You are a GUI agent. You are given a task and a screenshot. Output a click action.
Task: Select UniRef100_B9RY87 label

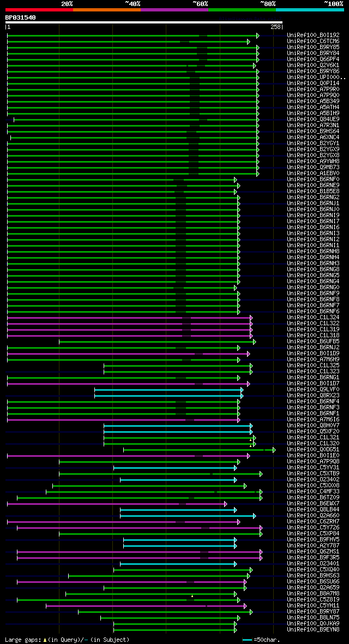click(x=313, y=611)
